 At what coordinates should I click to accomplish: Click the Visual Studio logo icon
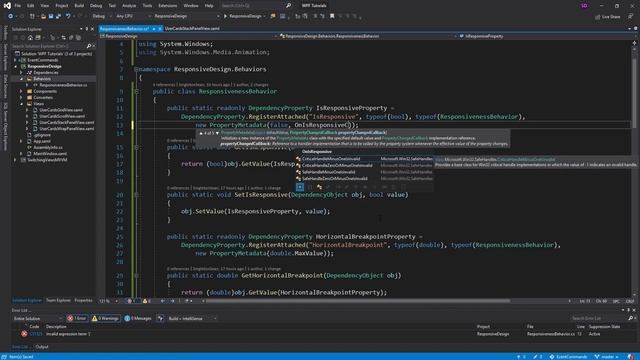[x=7, y=6]
